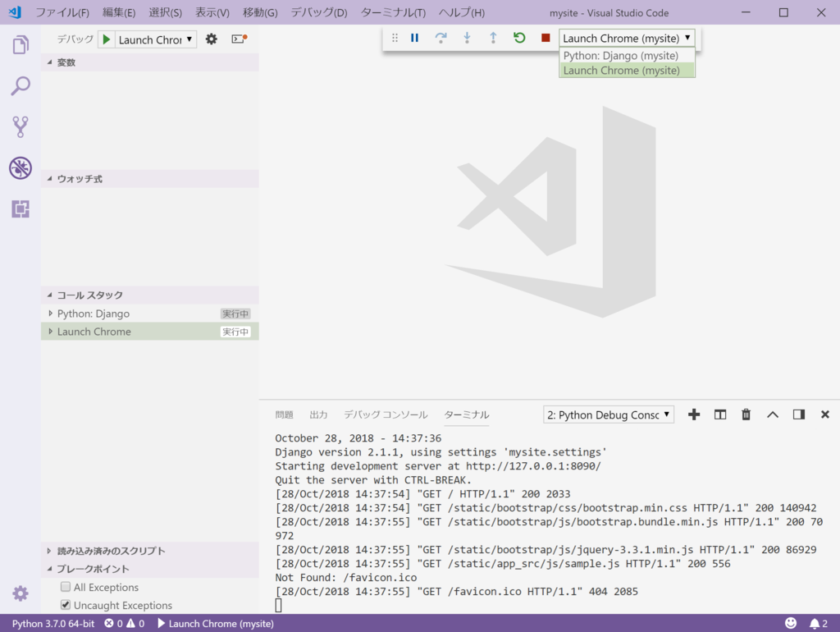Show notifications with bell icon
Screen dimensions: 840x632
[x=818, y=624]
